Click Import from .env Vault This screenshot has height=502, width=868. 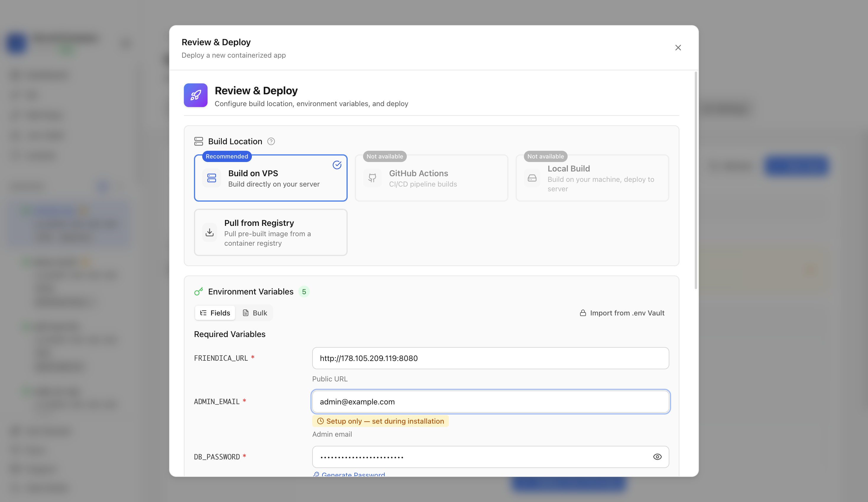pyautogui.click(x=622, y=313)
